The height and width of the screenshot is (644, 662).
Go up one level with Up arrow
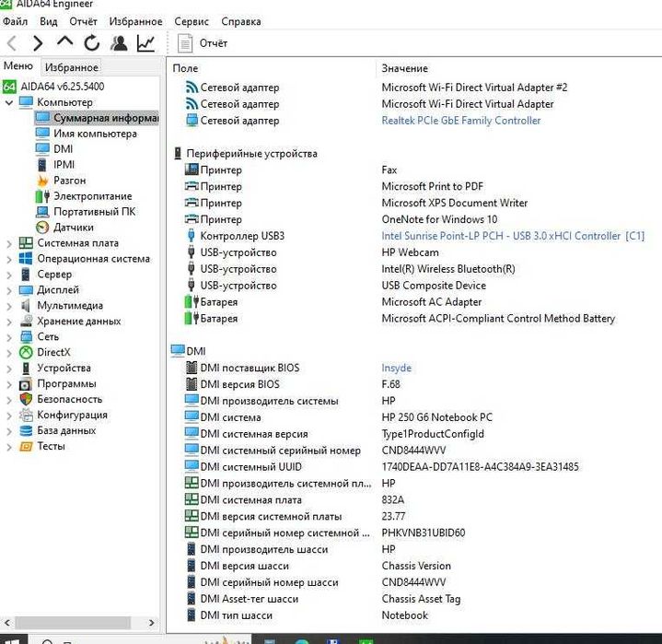tap(64, 41)
